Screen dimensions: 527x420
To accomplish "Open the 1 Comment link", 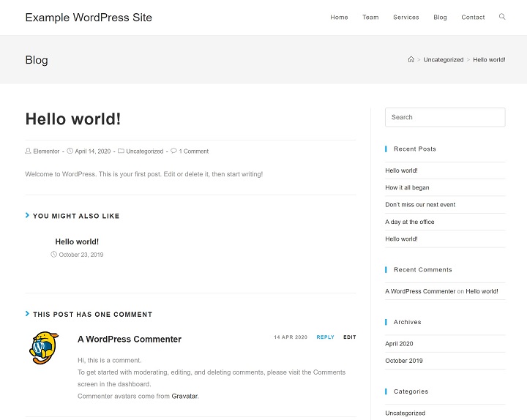I will (194, 151).
